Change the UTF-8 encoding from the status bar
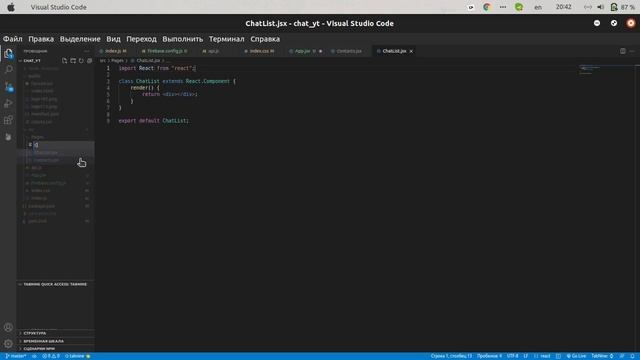Viewport: 640px width, 360px height. pos(512,356)
